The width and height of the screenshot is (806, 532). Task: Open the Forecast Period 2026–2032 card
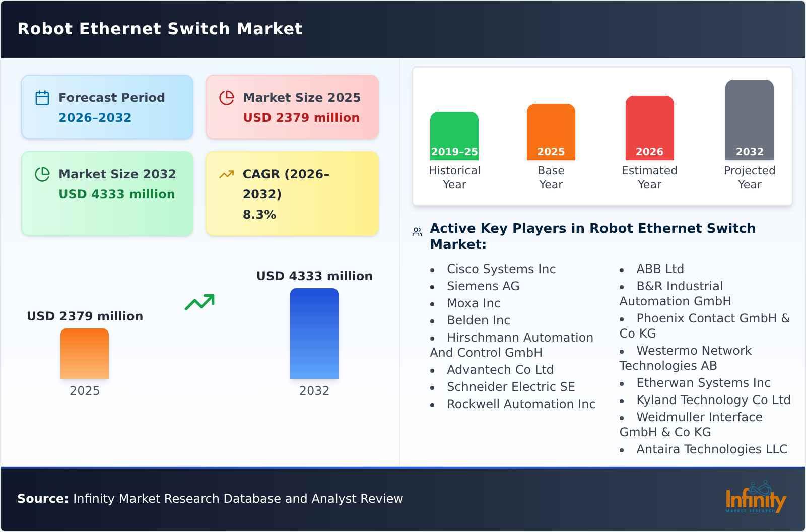point(107,106)
